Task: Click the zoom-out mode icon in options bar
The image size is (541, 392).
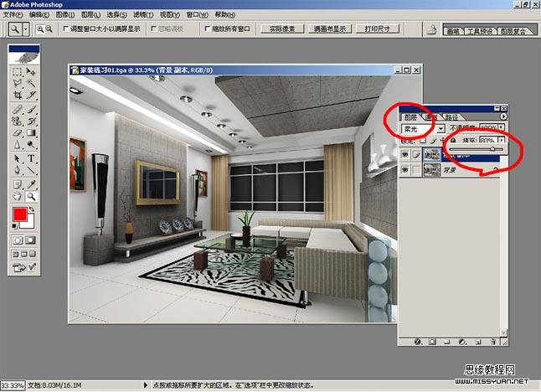Action: (49, 29)
